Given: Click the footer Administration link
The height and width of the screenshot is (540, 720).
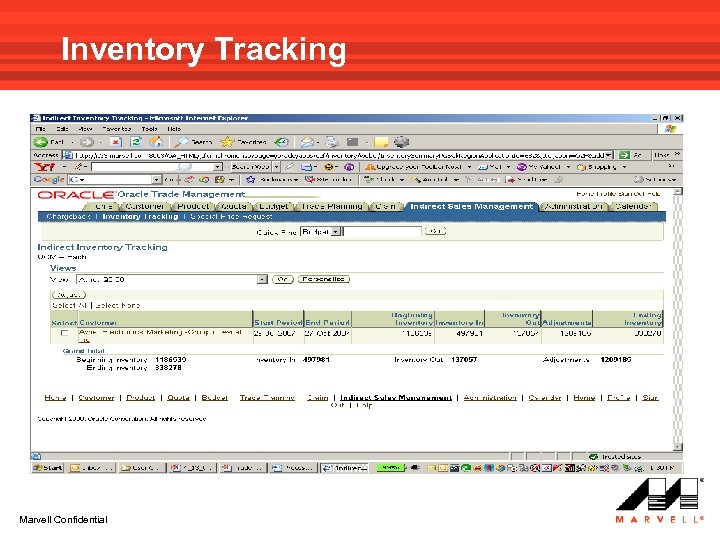Looking at the screenshot, I should [490, 398].
